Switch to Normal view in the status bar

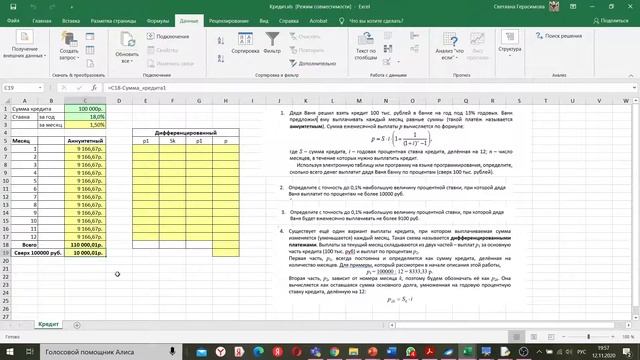click(x=516, y=337)
